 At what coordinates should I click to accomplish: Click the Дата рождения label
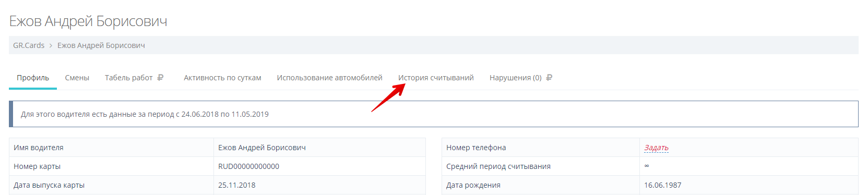(473, 185)
